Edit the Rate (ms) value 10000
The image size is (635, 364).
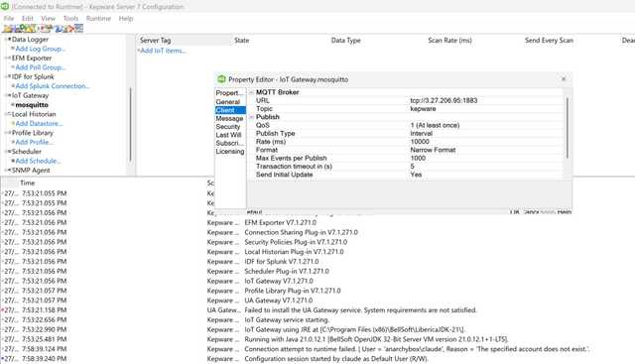tap(485, 141)
